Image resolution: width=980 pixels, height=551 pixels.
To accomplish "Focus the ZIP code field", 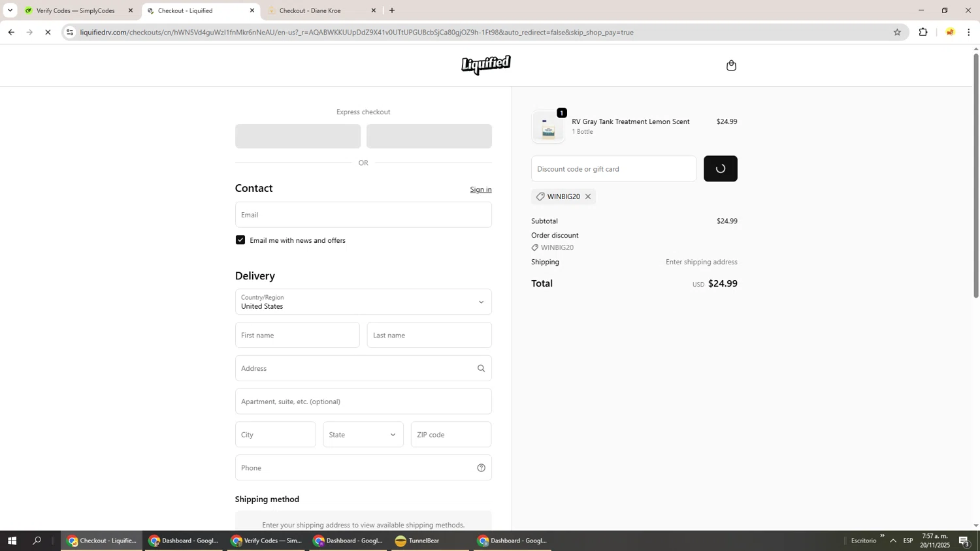I will 451,435.
